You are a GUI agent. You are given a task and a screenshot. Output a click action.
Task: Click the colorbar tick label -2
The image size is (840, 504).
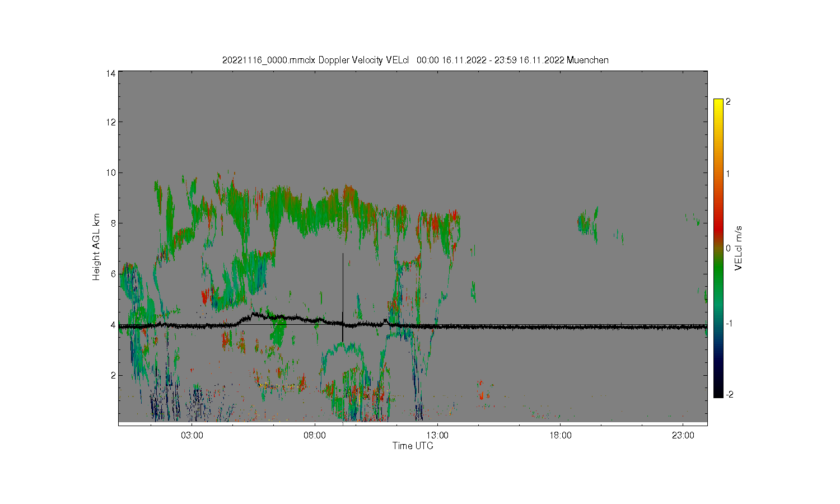point(730,394)
